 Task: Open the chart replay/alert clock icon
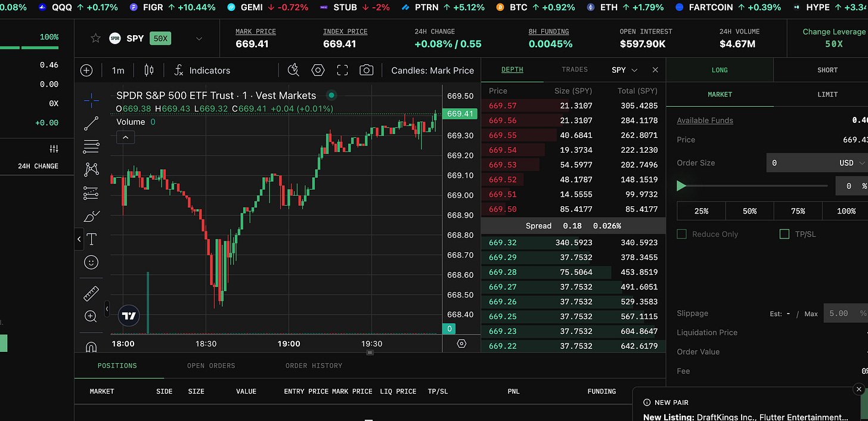[293, 70]
